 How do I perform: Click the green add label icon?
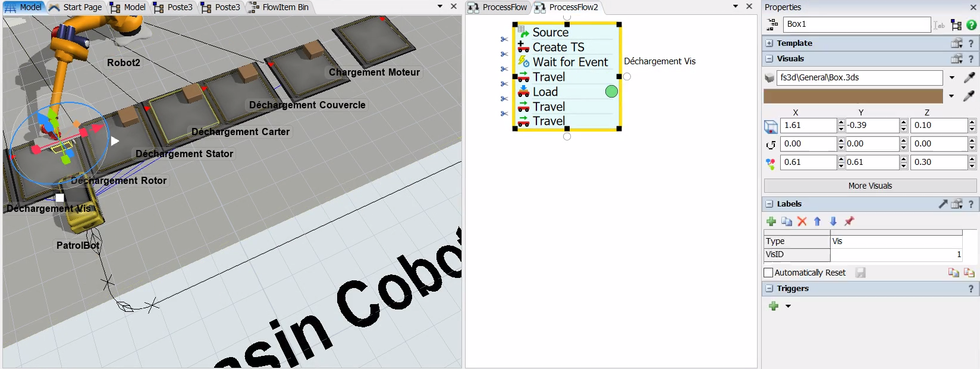771,221
